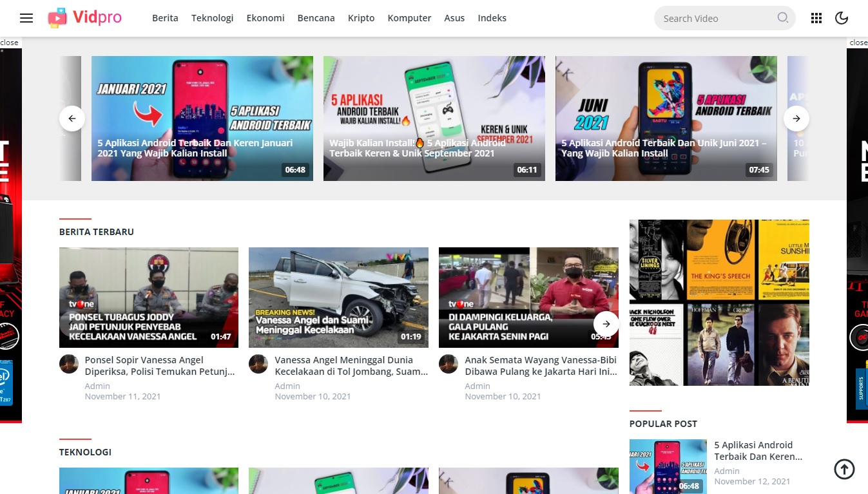Close the right side ad
Viewport: 868px width, 494px height.
pyautogui.click(x=858, y=43)
